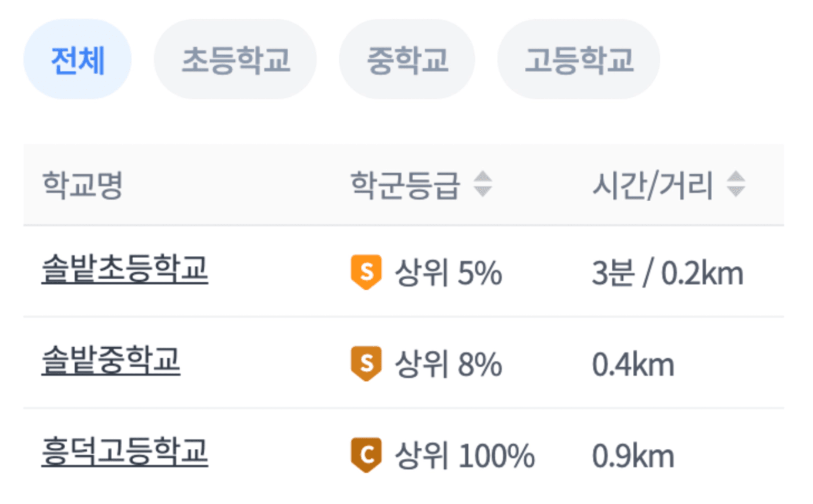
Task: Click the 시간/거리 column header label
Action: pyautogui.click(x=653, y=185)
